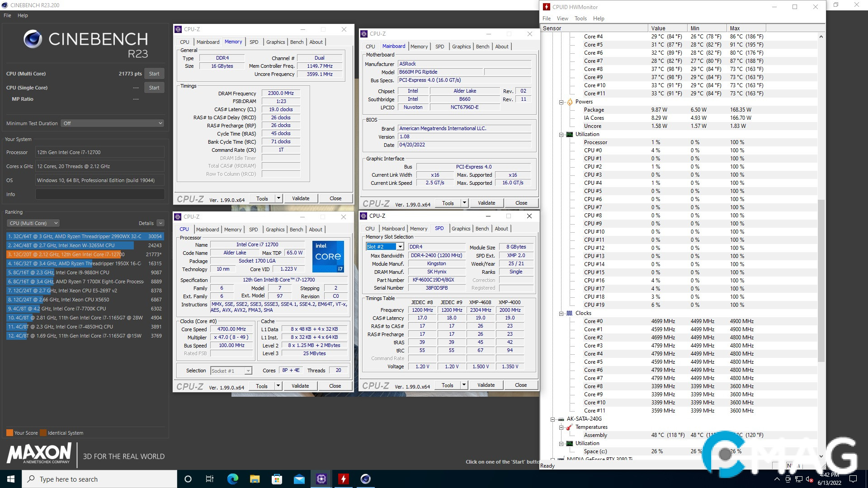The image size is (868, 488).
Task: Open the Microsoft Store taskbar icon
Action: click(277, 479)
